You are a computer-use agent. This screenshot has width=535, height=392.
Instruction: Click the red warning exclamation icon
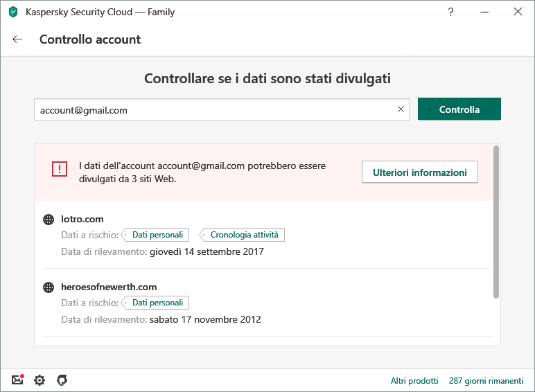pos(60,169)
